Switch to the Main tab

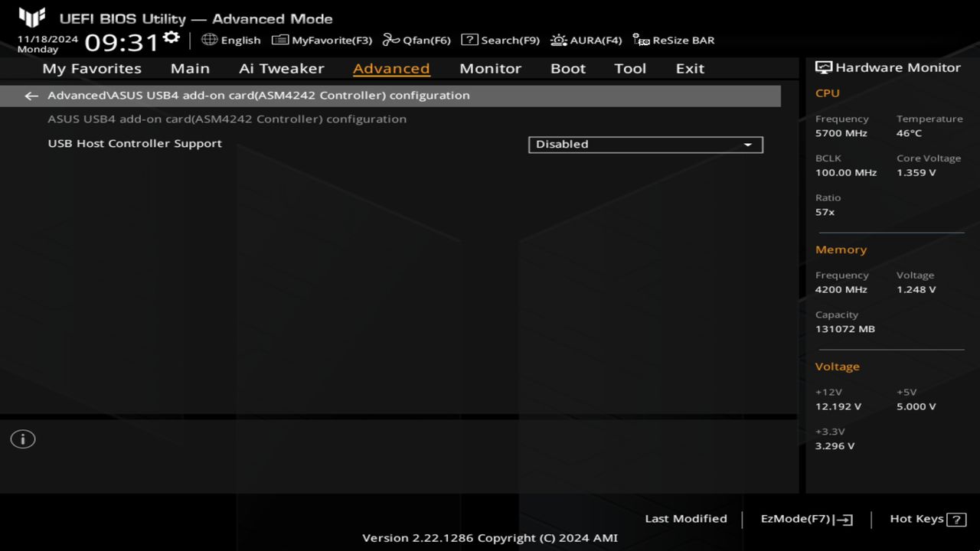[x=190, y=68]
